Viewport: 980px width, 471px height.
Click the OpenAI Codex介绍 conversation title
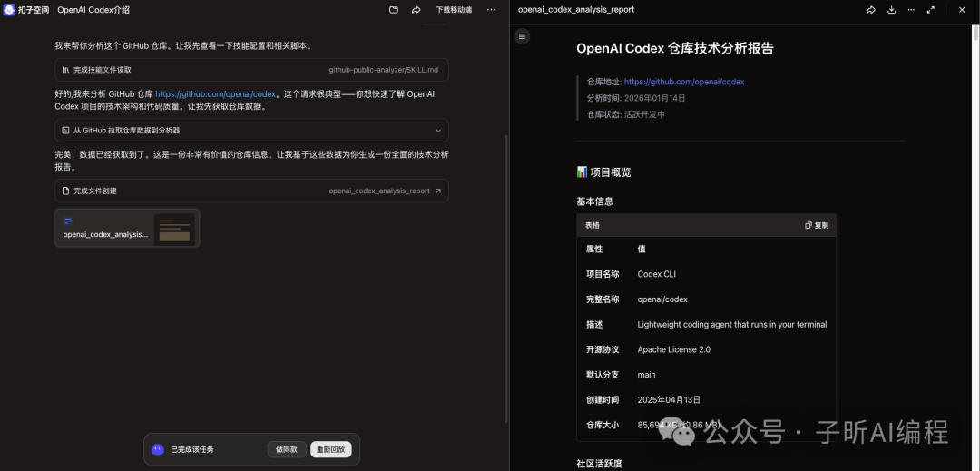(x=93, y=10)
